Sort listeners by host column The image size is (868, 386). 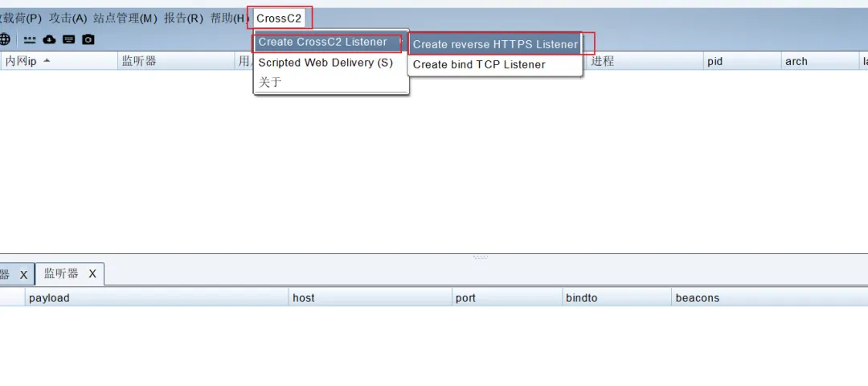pyautogui.click(x=371, y=298)
